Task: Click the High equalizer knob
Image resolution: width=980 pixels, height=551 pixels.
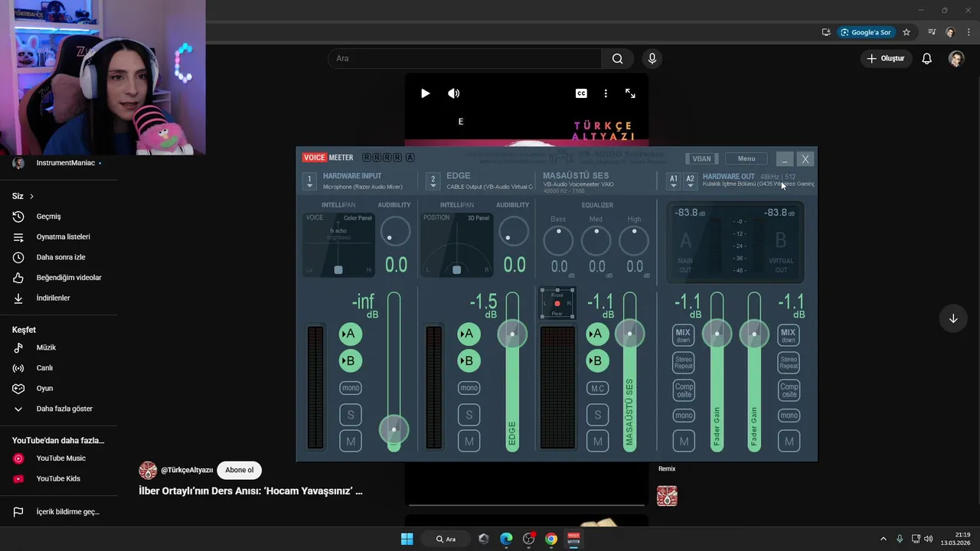Action: pos(634,241)
